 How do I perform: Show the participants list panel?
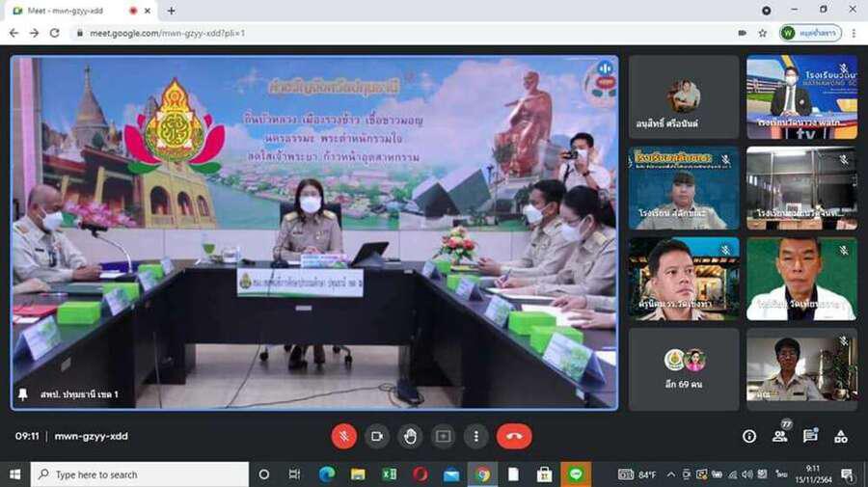[x=779, y=436]
